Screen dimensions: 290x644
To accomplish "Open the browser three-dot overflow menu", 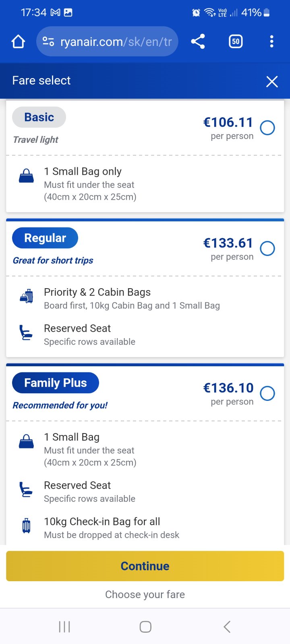I will [272, 41].
